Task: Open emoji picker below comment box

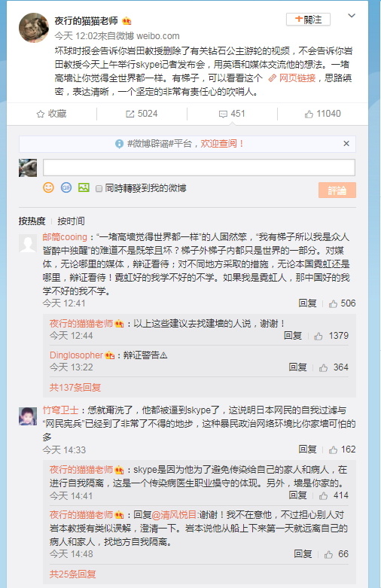Action: (48, 187)
